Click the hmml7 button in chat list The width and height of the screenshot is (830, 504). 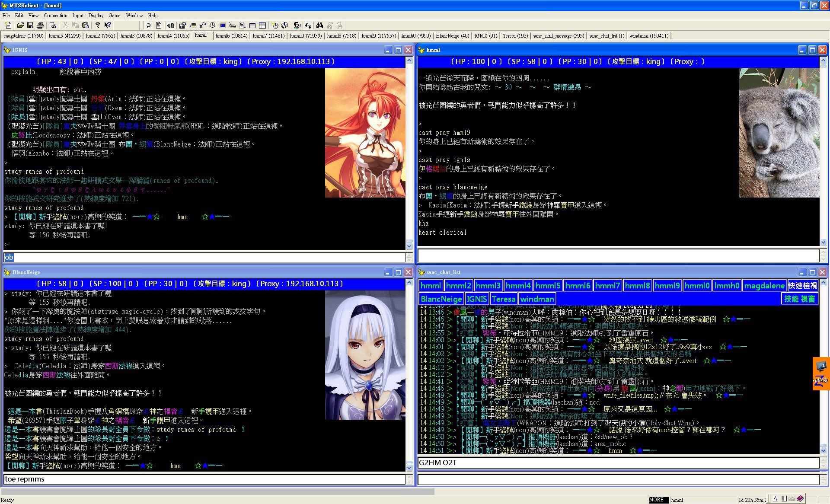(x=607, y=286)
